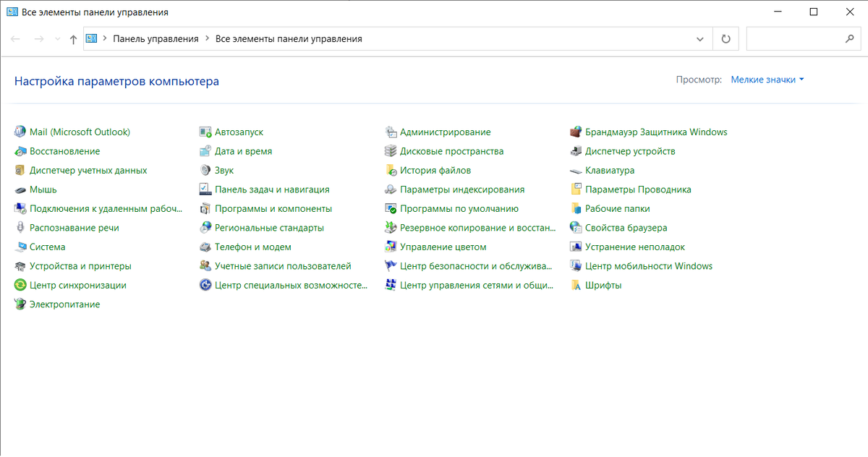Image resolution: width=868 pixels, height=457 pixels.
Task: Open Центр безопасности и обслуживания link
Action: (x=476, y=266)
